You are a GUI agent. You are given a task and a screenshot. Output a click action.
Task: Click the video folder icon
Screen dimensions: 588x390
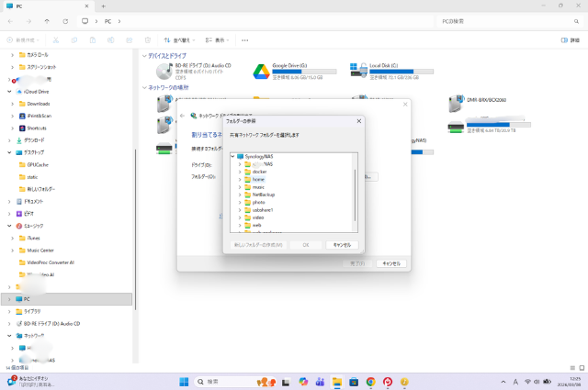(247, 217)
